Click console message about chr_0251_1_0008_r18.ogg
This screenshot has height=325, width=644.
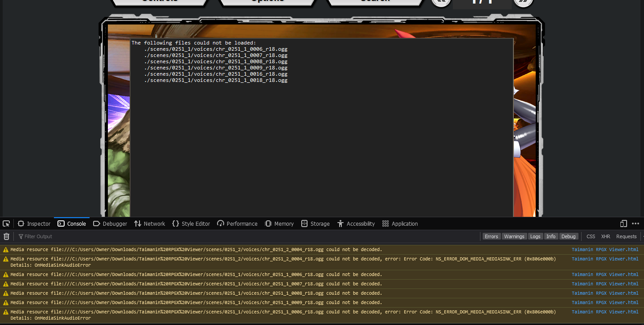point(197,293)
